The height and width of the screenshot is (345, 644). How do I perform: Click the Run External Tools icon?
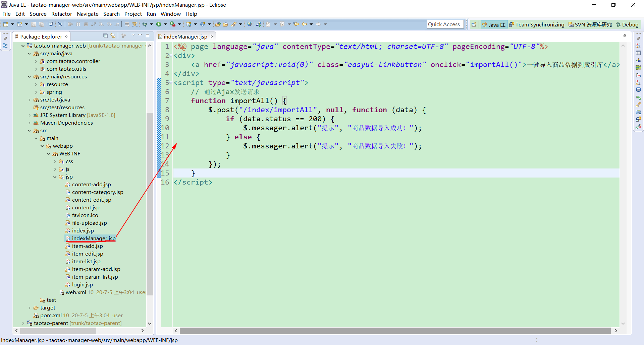point(172,24)
